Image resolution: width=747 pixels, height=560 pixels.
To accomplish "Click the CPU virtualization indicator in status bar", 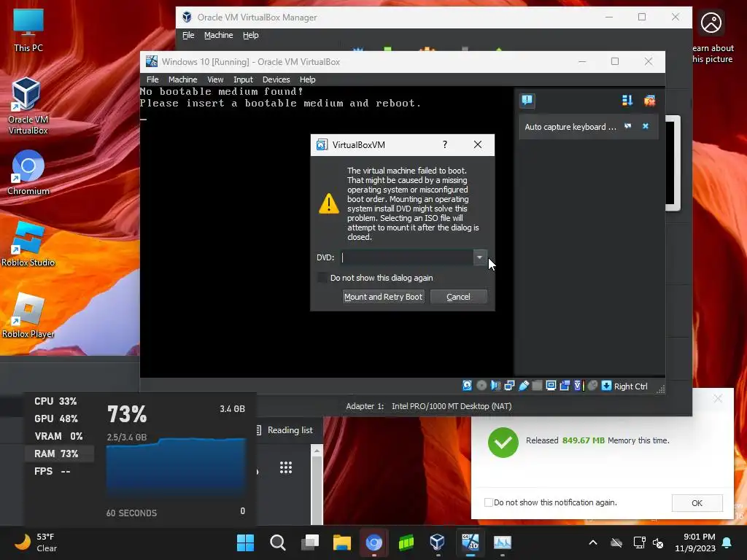I will 578,386.
